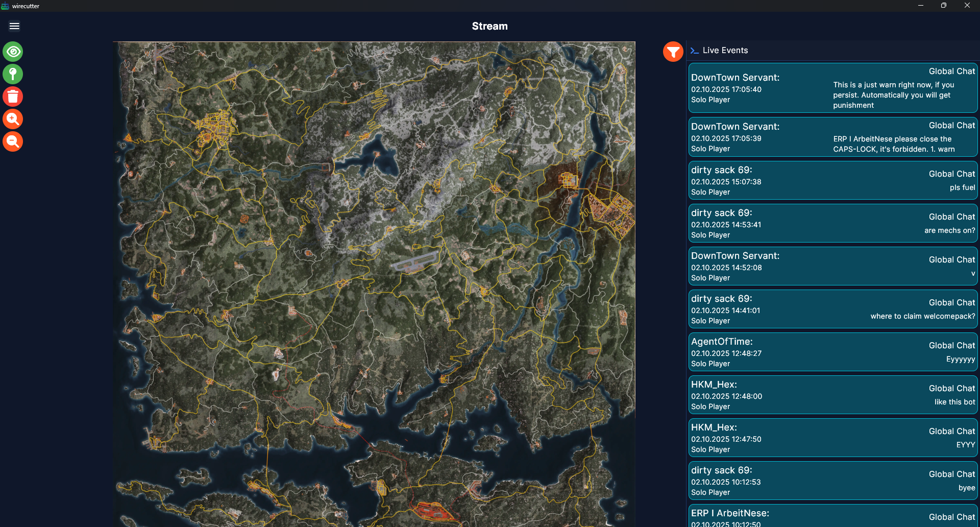980x527 pixels.
Task: Select the 'byee' event from dirty sack 69
Action: (832, 481)
